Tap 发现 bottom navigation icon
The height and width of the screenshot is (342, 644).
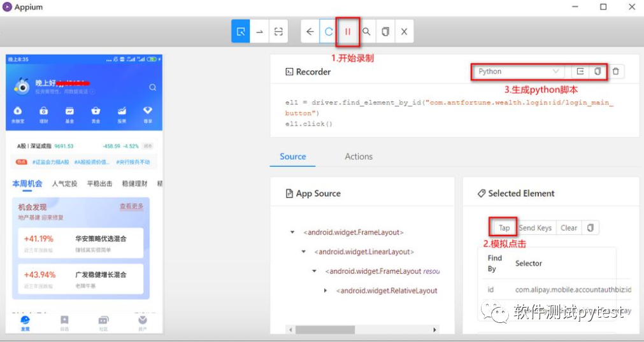coord(25,324)
